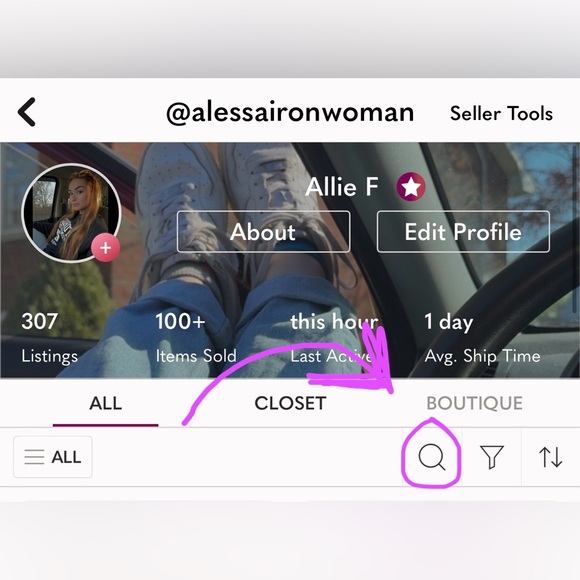The height and width of the screenshot is (580, 580).
Task: Click the hamburger lines in the ALL button
Action: (34, 457)
